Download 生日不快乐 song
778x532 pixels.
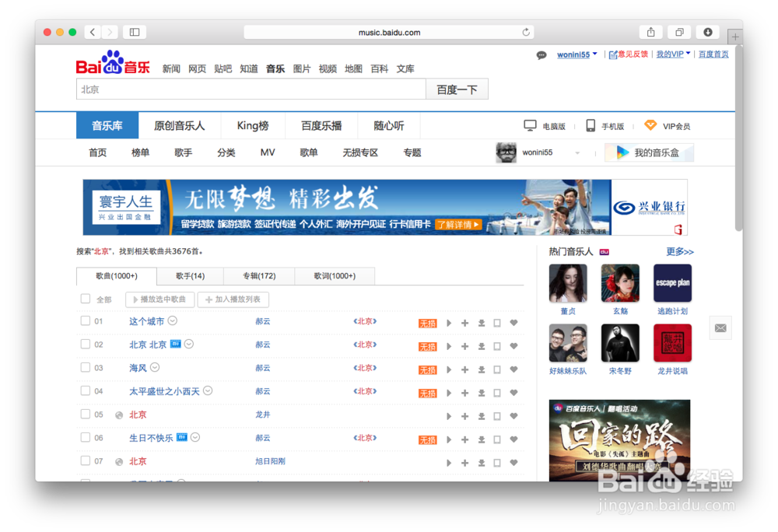[x=482, y=439]
